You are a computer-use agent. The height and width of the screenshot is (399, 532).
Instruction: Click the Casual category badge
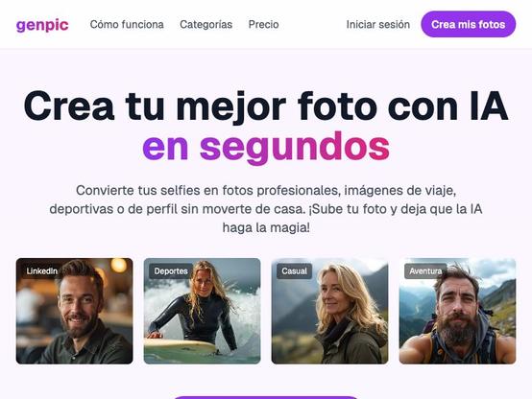tap(294, 271)
